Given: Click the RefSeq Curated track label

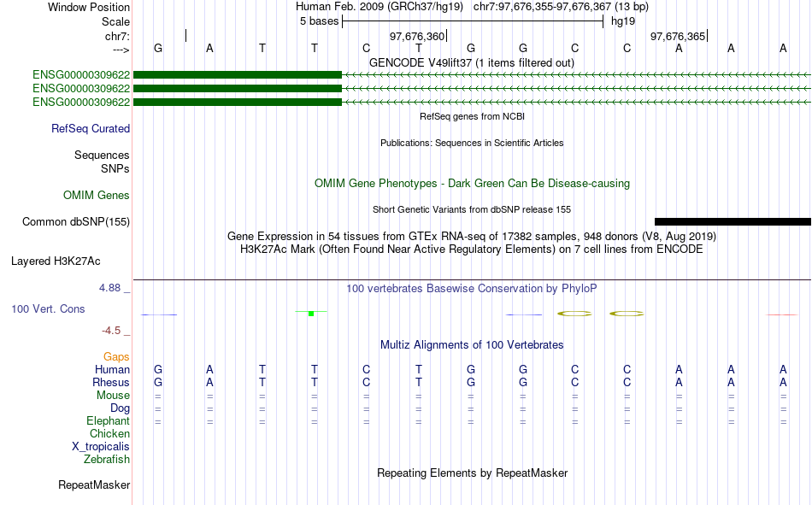Looking at the screenshot, I should point(91,128).
